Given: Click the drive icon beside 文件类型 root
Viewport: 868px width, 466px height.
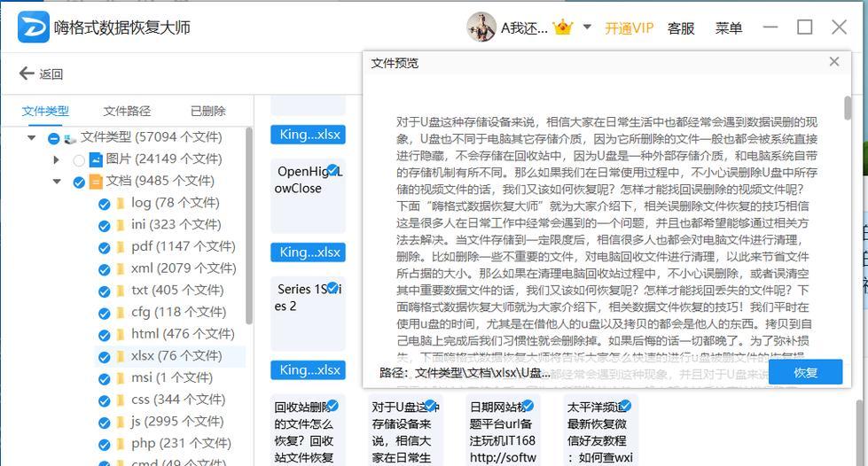Looking at the screenshot, I should 70,138.
